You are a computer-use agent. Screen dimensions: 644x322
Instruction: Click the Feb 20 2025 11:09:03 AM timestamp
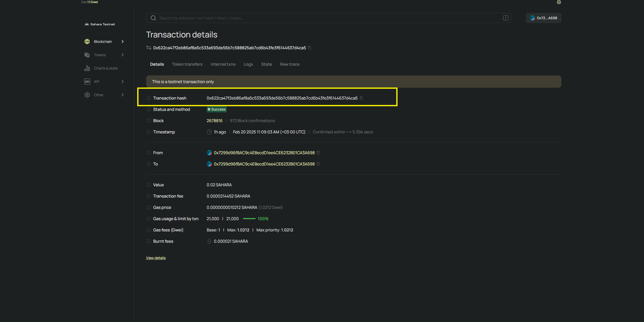[x=269, y=132]
